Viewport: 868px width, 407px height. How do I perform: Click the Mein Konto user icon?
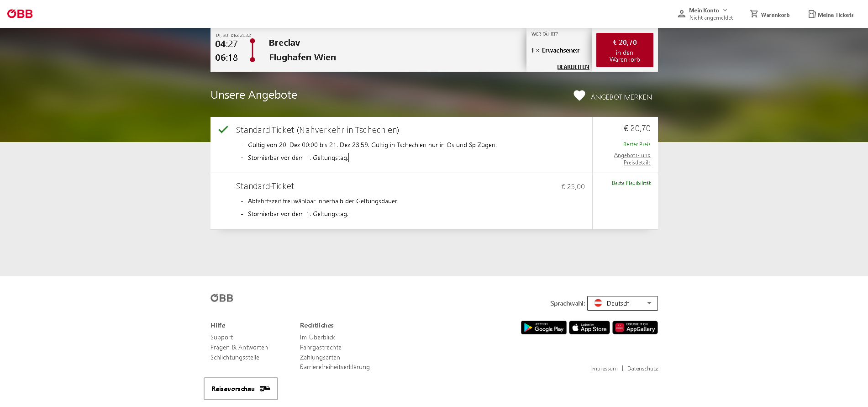(681, 14)
